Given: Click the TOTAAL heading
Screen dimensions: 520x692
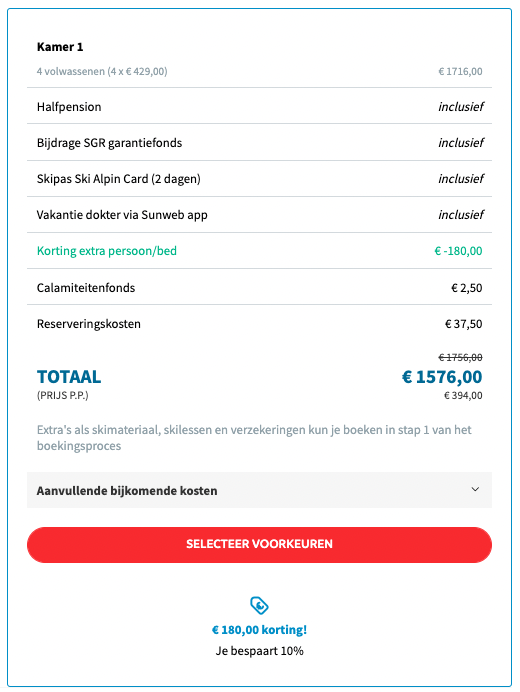Looking at the screenshot, I should coord(69,377).
